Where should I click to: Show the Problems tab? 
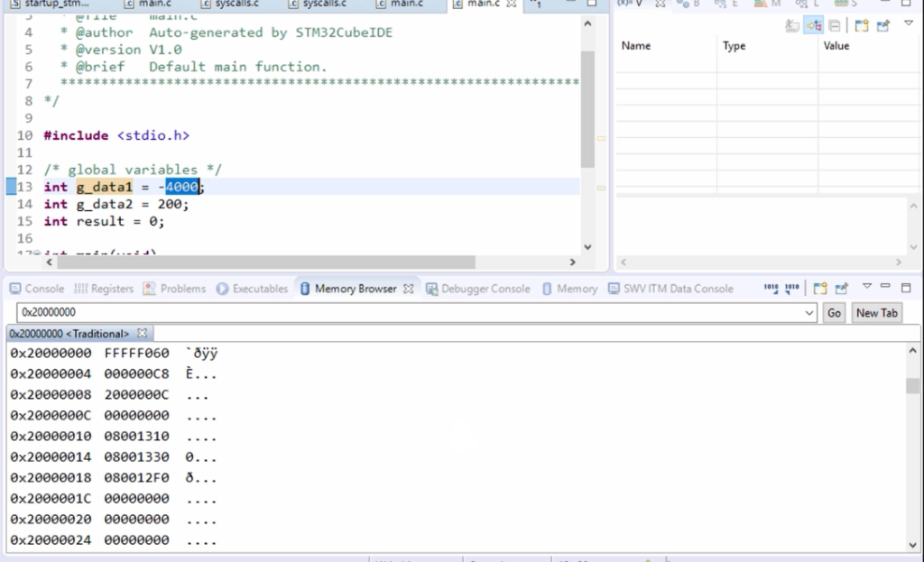coord(174,289)
